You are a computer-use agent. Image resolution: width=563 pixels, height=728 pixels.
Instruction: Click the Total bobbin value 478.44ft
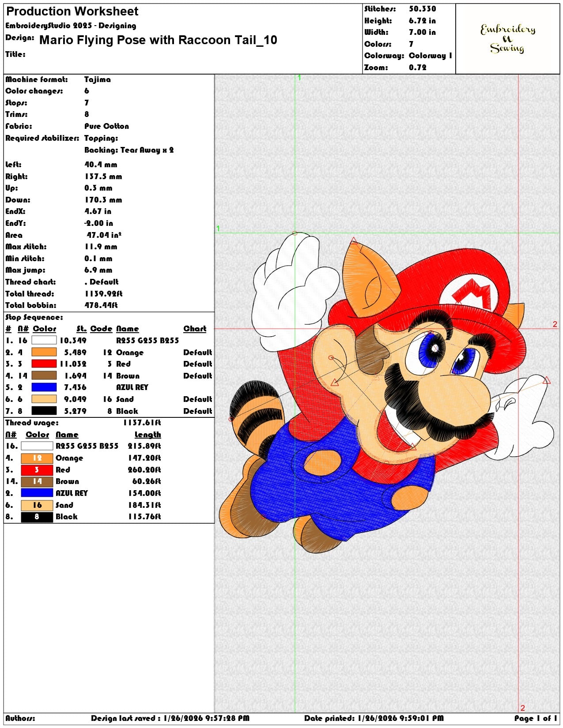pos(101,305)
